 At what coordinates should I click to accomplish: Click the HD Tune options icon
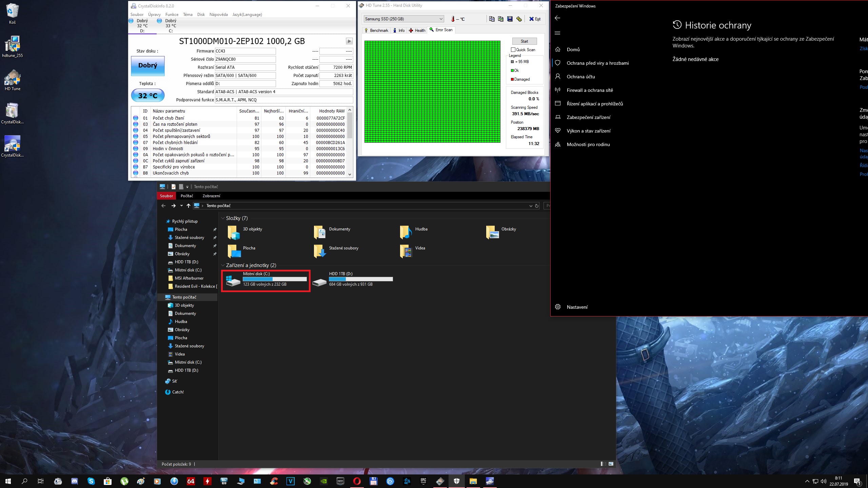click(x=519, y=19)
